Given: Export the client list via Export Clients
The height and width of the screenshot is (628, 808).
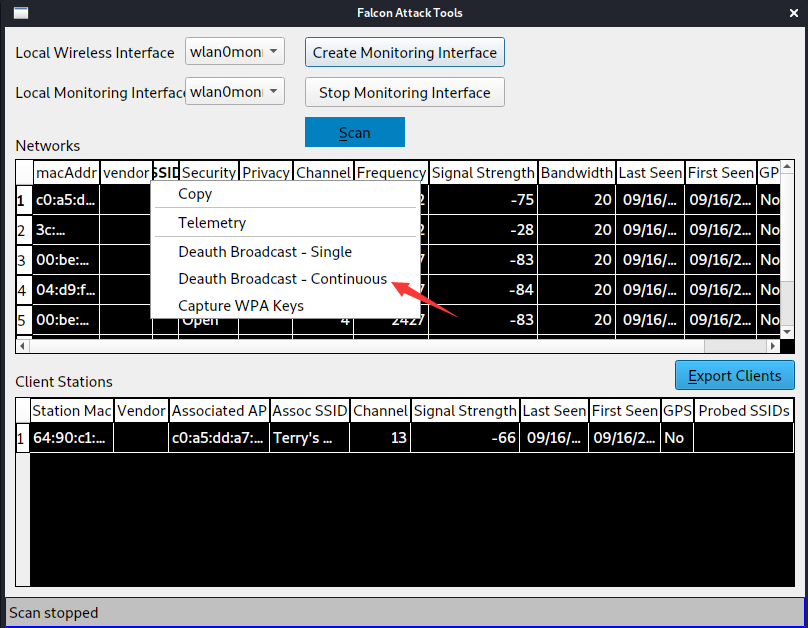Looking at the screenshot, I should (735, 376).
